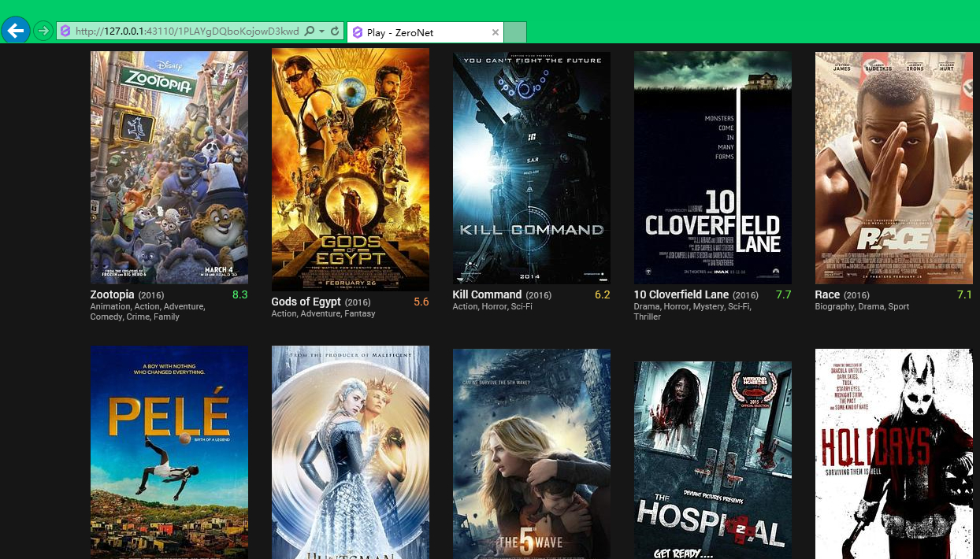980x559 pixels.
Task: Reload the page with refresh icon
Action: tap(335, 31)
